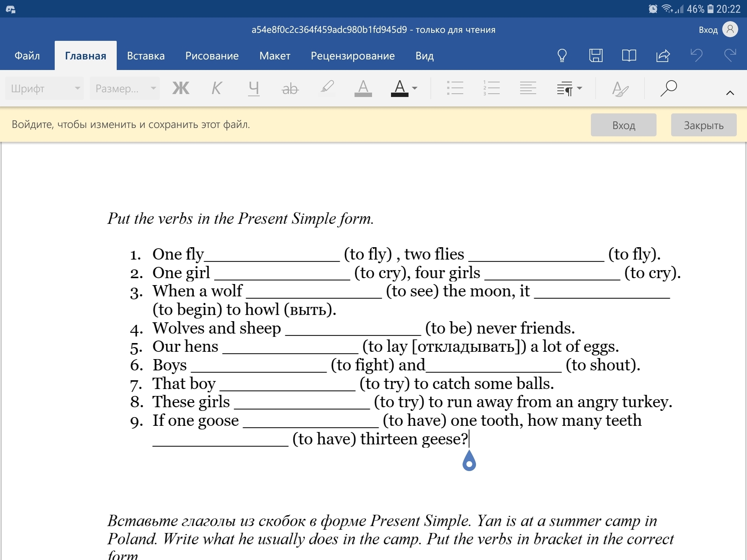
Task: Click the Save floppy disk icon
Action: click(596, 56)
